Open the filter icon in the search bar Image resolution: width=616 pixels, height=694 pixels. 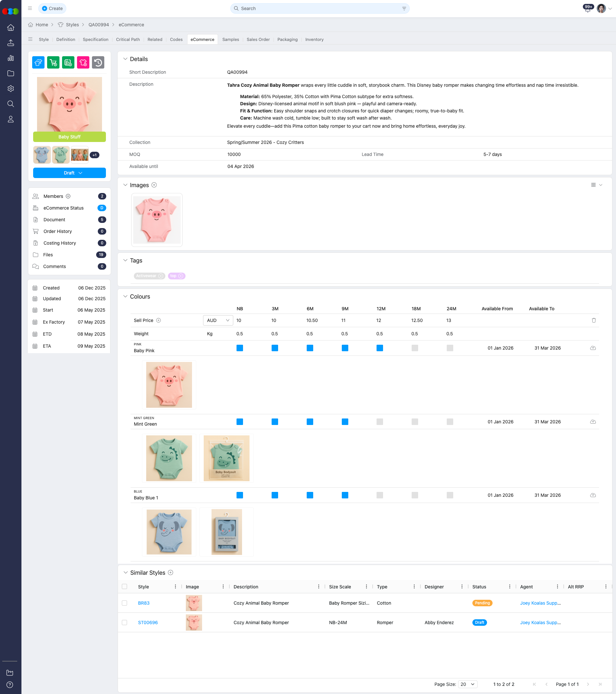(x=404, y=8)
